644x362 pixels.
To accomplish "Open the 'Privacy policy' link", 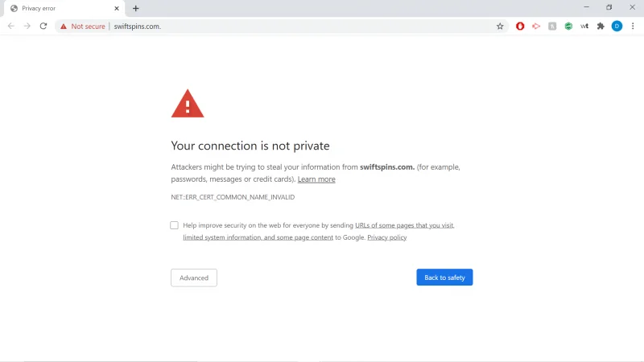I will (x=387, y=237).
